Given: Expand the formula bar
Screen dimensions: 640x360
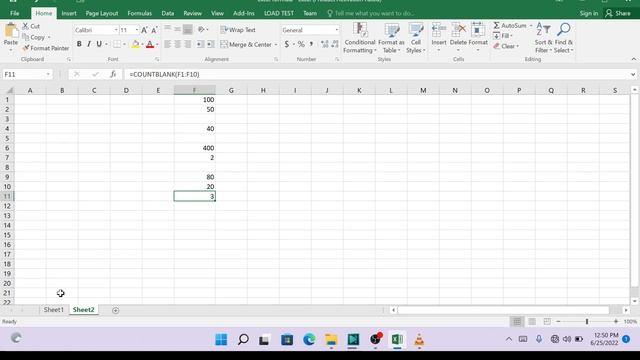Looking at the screenshot, I should (633, 74).
